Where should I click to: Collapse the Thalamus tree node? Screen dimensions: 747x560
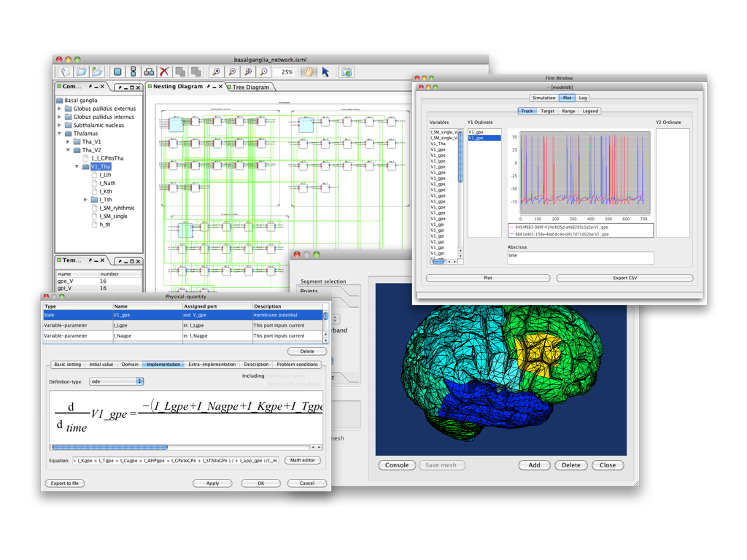pyautogui.click(x=60, y=133)
